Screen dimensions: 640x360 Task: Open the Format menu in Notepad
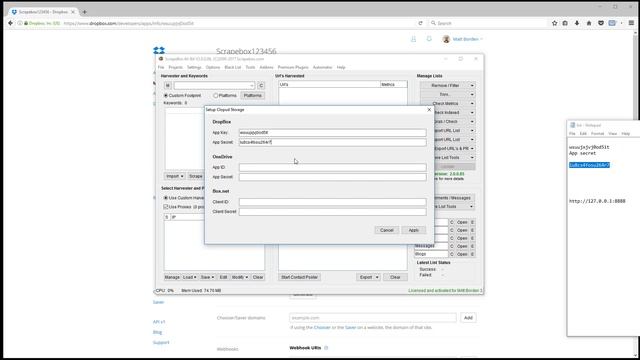click(597, 133)
